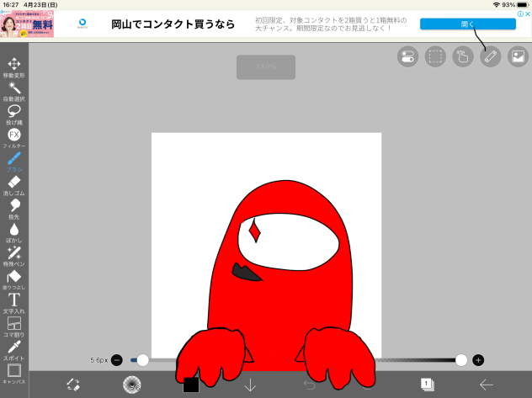Open the selection area dashed-square icon
The image size is (532, 398).
tap(435, 56)
